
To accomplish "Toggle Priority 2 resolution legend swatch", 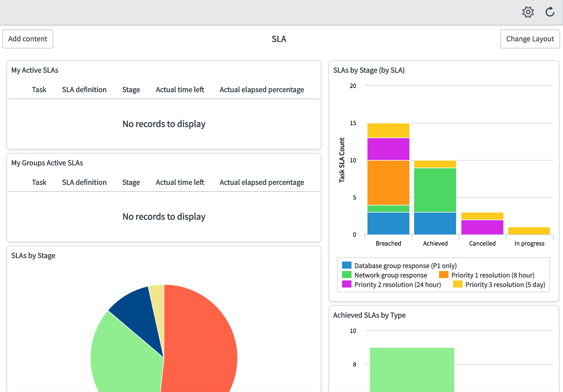I will (x=347, y=284).
